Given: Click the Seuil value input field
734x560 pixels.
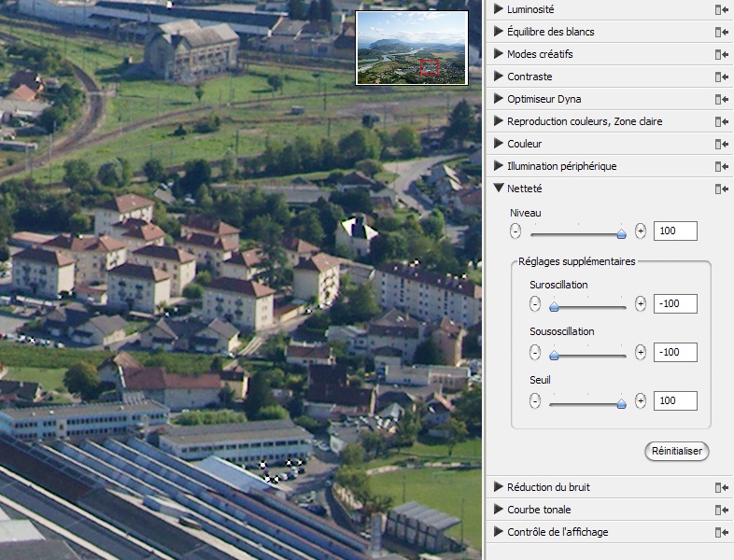Looking at the screenshot, I should coord(675,400).
